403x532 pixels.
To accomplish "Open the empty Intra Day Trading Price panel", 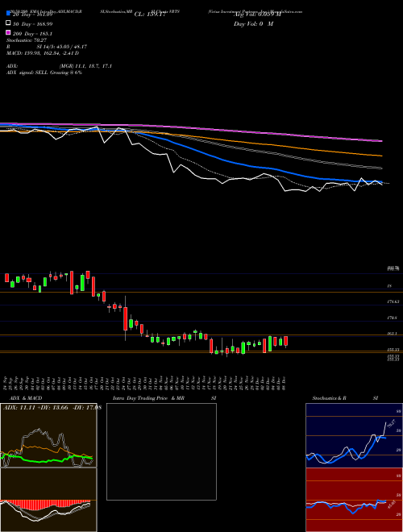I will coord(161,451).
